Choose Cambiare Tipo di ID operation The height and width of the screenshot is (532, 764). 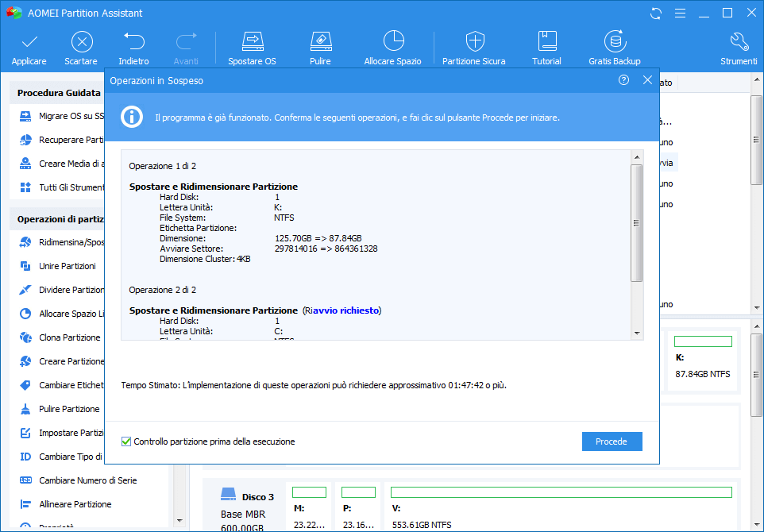[x=63, y=457]
